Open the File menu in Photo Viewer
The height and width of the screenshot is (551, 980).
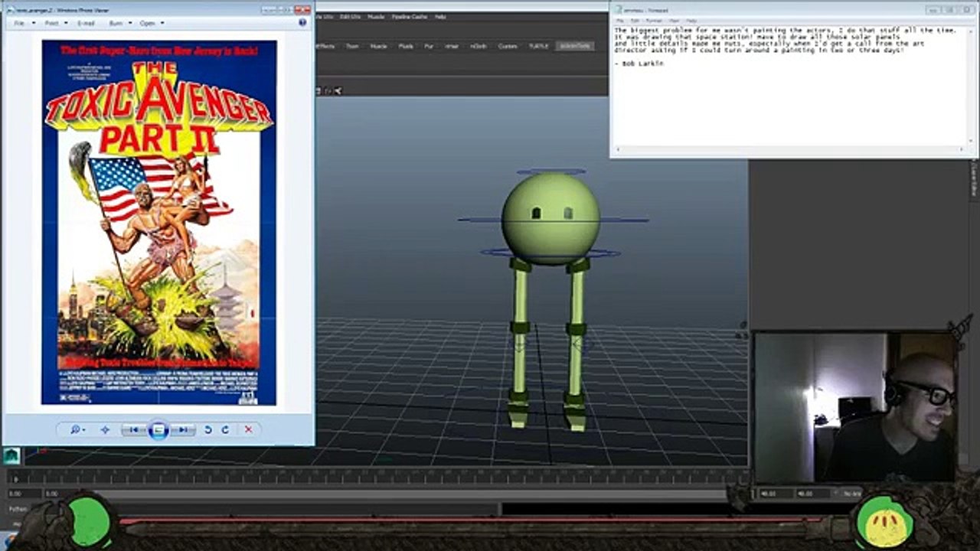click(20, 23)
